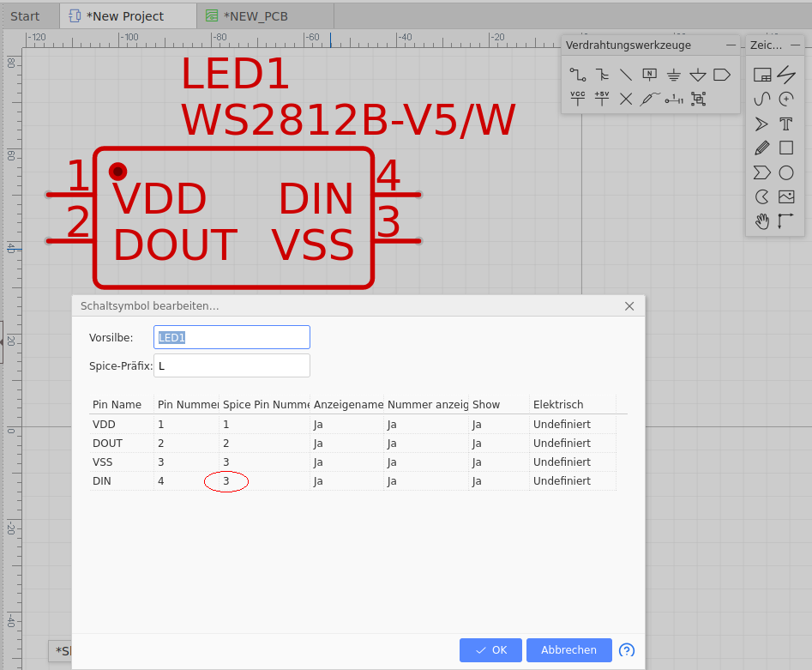Select the Bus tool
This screenshot has width=812, height=670.
point(602,75)
